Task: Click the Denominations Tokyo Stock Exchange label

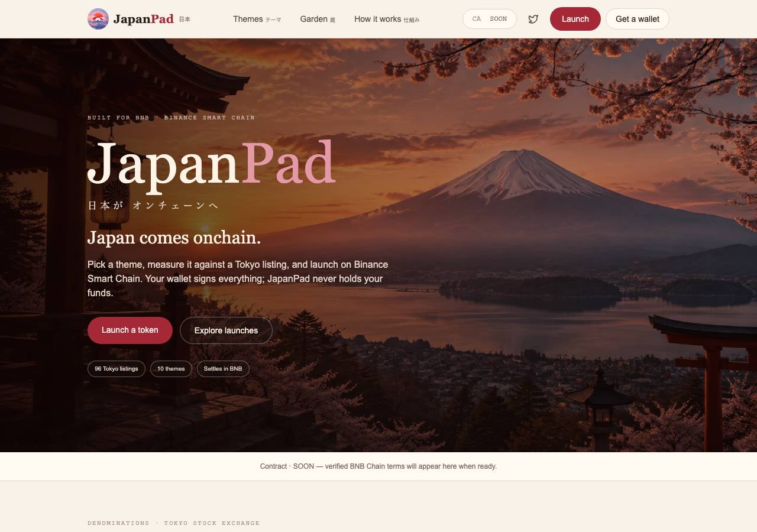Action: coord(174,523)
